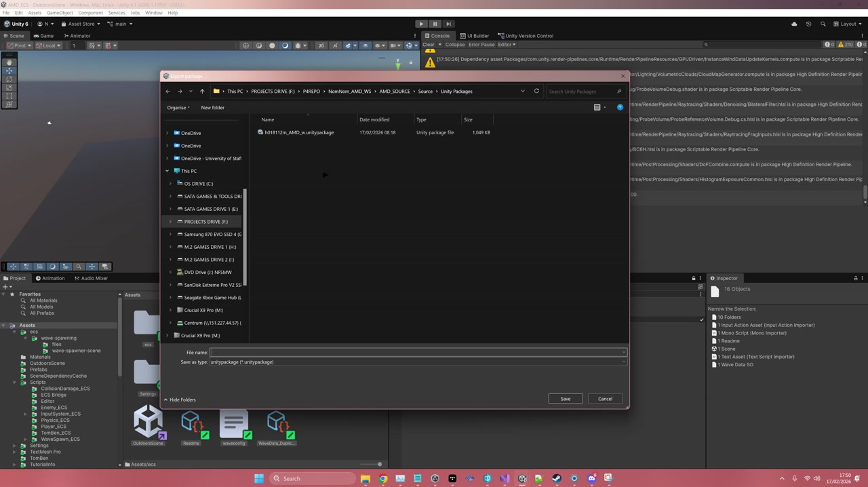
Task: Click Back navigation arrow in Export dialog
Action: tap(167, 91)
